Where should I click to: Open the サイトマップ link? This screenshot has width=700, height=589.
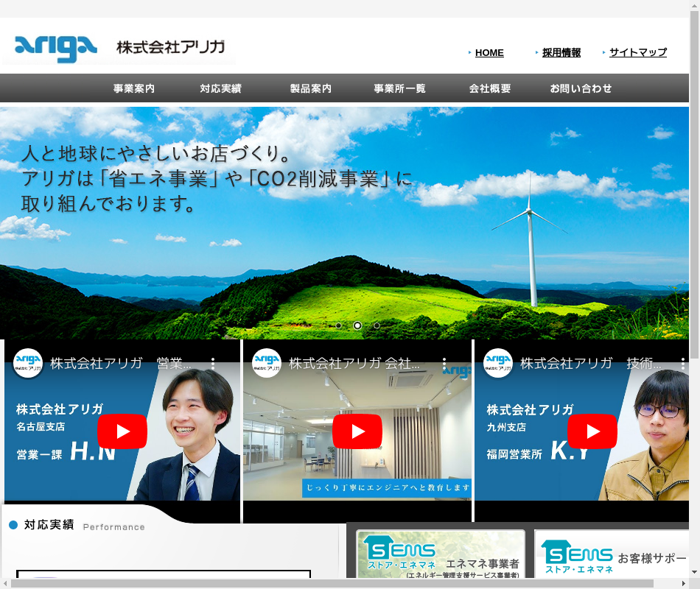638,52
